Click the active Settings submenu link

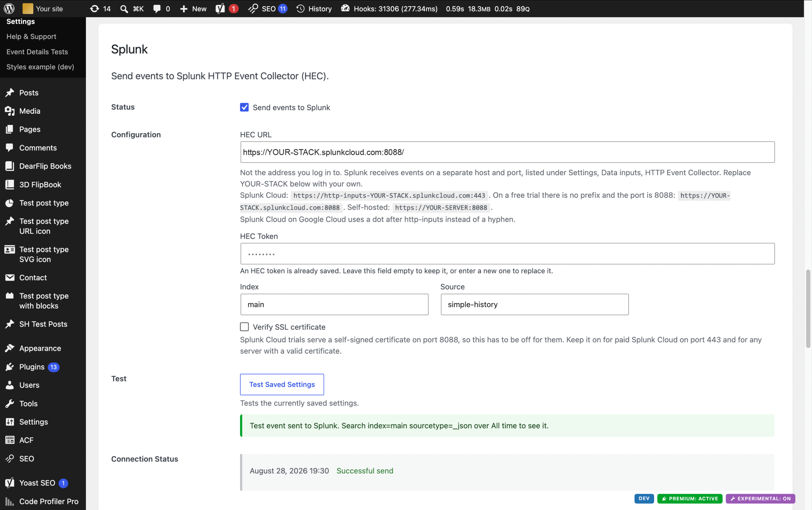click(x=21, y=21)
